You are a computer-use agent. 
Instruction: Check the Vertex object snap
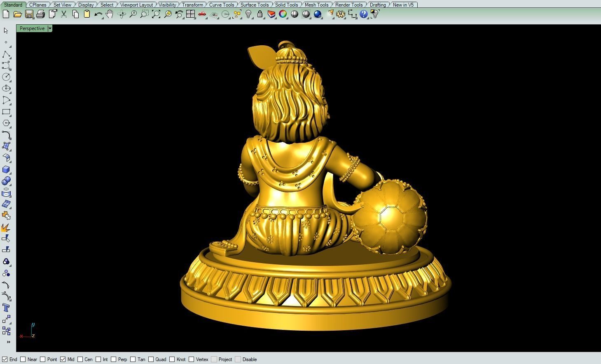coord(191,359)
